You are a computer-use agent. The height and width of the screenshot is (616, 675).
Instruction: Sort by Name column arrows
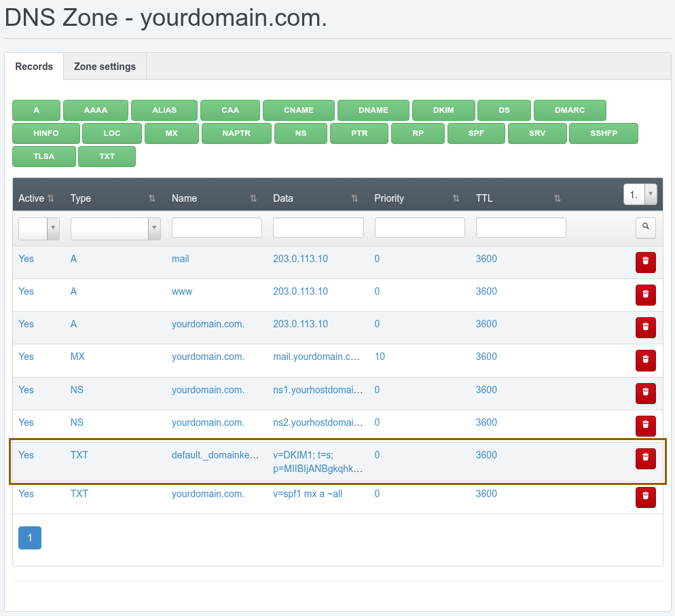point(253,198)
